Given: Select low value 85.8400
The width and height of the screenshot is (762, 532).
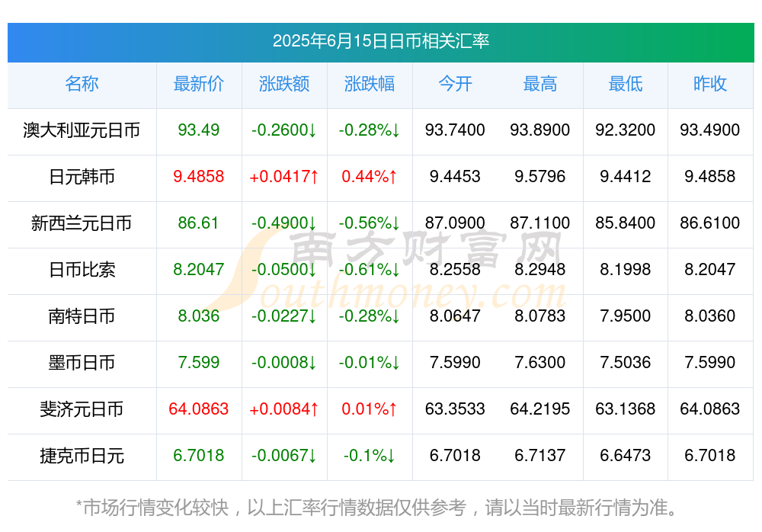Looking at the screenshot, I should (626, 223).
